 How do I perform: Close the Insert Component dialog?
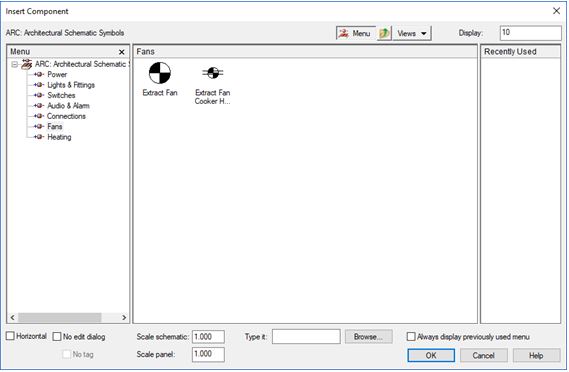[x=556, y=11]
